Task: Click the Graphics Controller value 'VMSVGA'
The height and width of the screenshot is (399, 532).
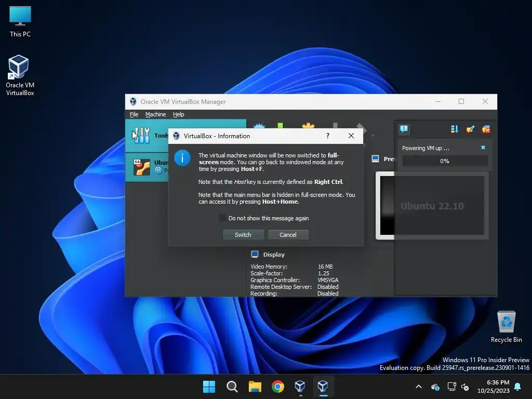Action: tap(328, 280)
